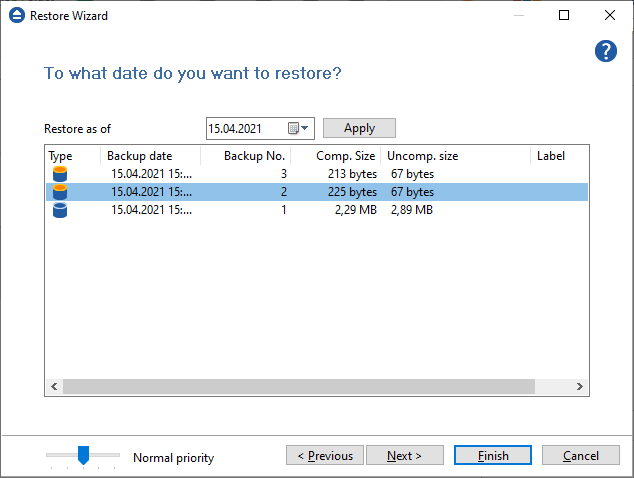
Task: Open the blue help question mark icon
Action: tap(606, 51)
